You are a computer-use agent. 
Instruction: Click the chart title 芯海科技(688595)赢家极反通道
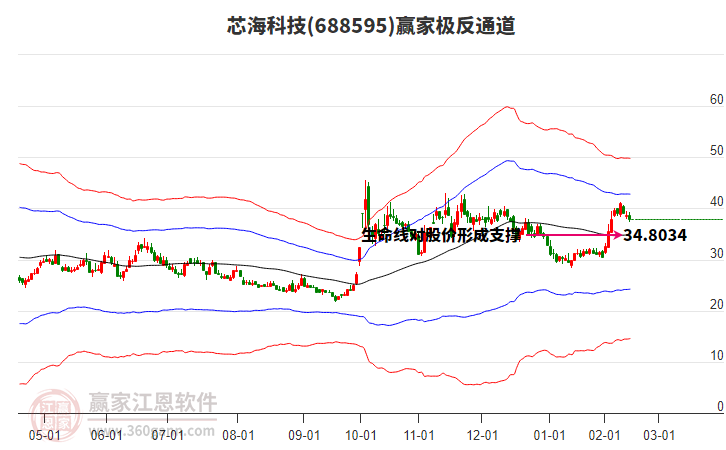(371, 26)
